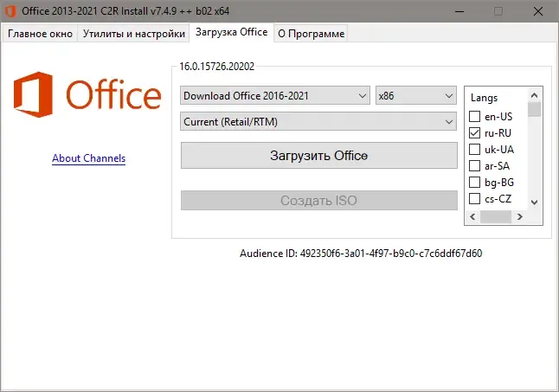Open the О Программе tab
The height and width of the screenshot is (392, 559).
[311, 34]
